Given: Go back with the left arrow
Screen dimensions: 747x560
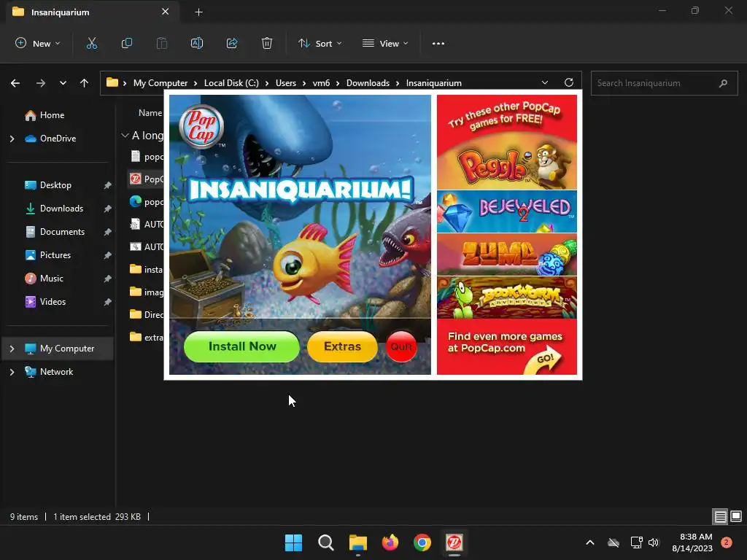Looking at the screenshot, I should [x=15, y=83].
